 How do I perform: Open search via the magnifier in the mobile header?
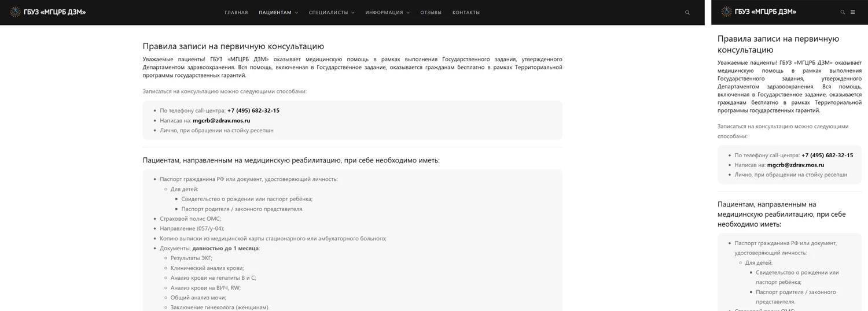[x=843, y=12]
